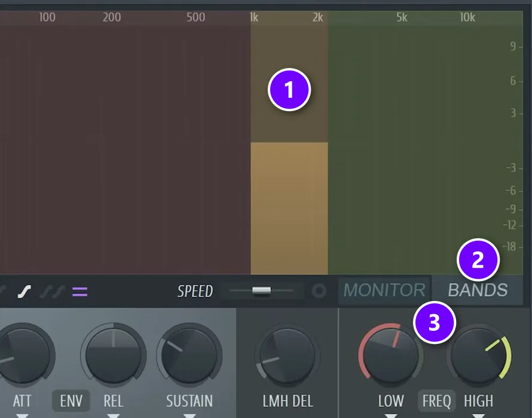Click the LMH DEL label
The width and height of the screenshot is (532, 418).
[288, 401]
